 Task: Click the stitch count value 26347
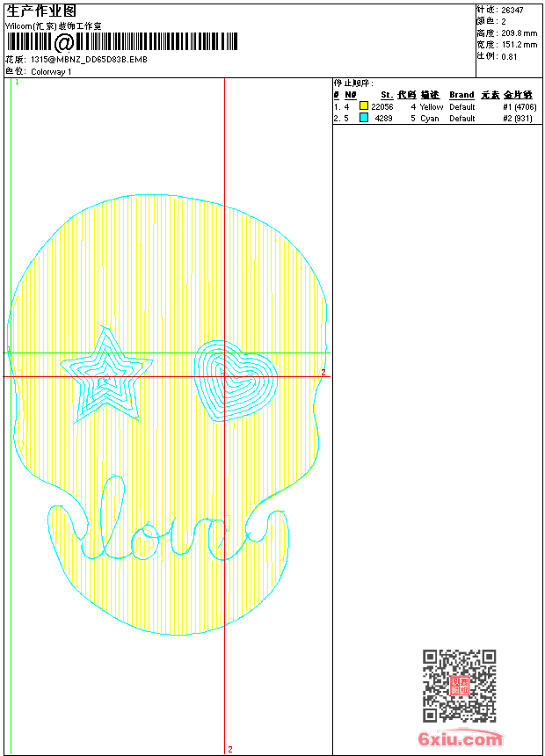513,10
